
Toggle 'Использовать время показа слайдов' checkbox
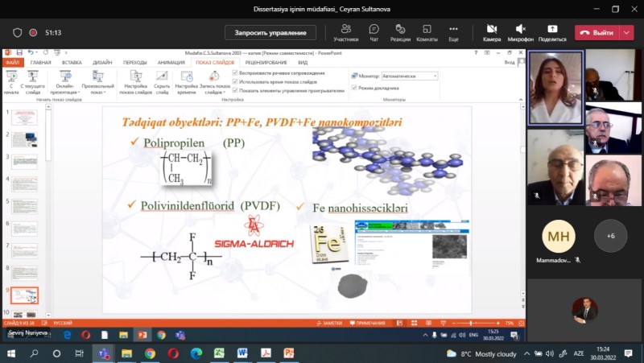[x=235, y=82]
